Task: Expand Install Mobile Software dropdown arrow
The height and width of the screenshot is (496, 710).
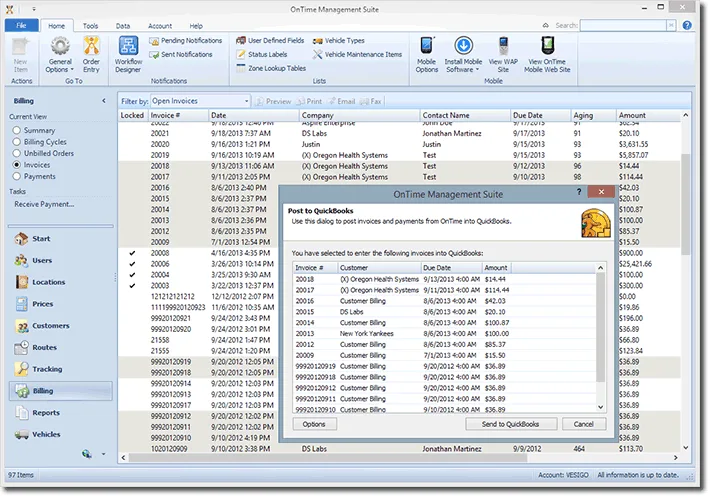Action: (477, 70)
